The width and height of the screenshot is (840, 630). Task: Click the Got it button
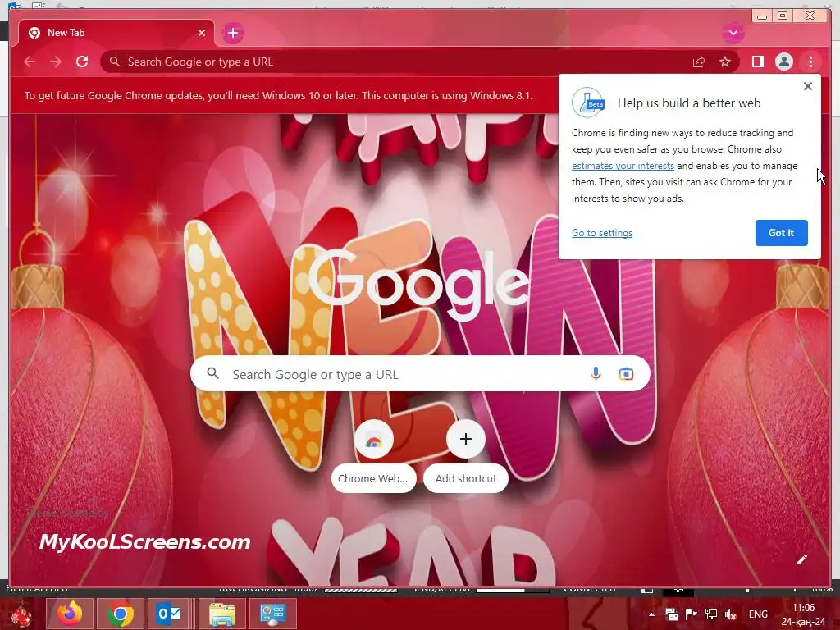click(x=781, y=233)
